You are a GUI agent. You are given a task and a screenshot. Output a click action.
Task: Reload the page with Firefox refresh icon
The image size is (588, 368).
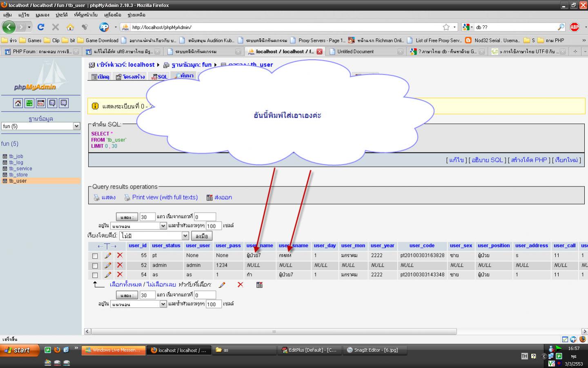(x=40, y=27)
